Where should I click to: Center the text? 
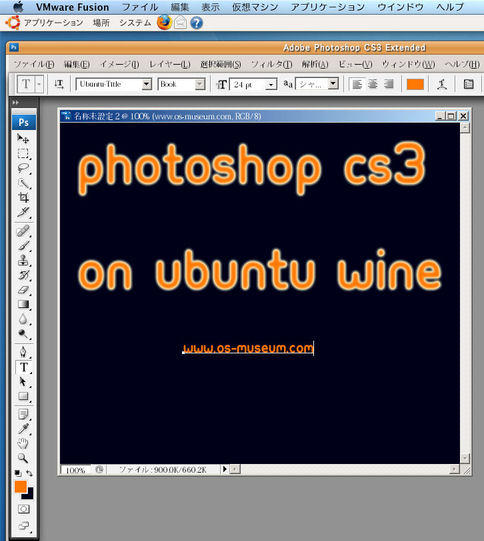pos(373,84)
